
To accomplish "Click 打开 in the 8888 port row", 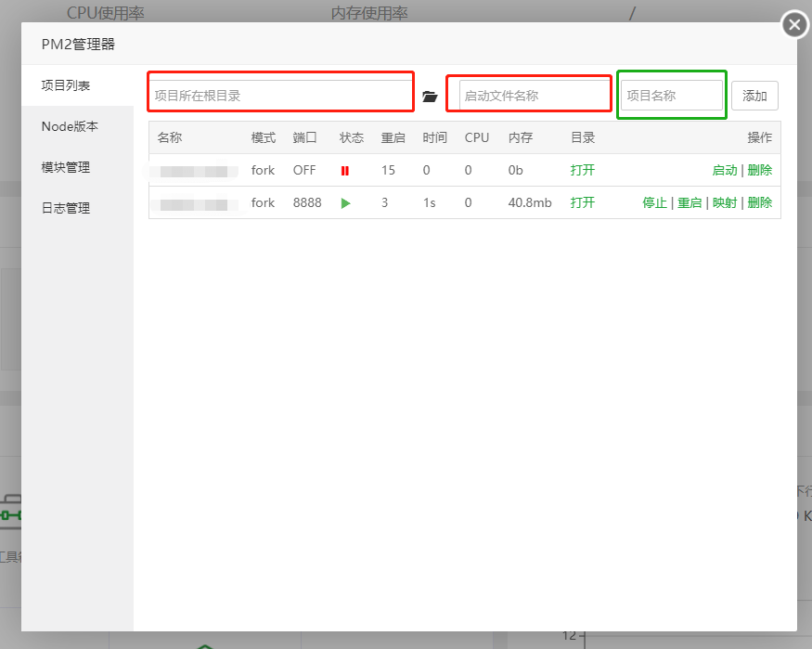I will click(x=583, y=202).
